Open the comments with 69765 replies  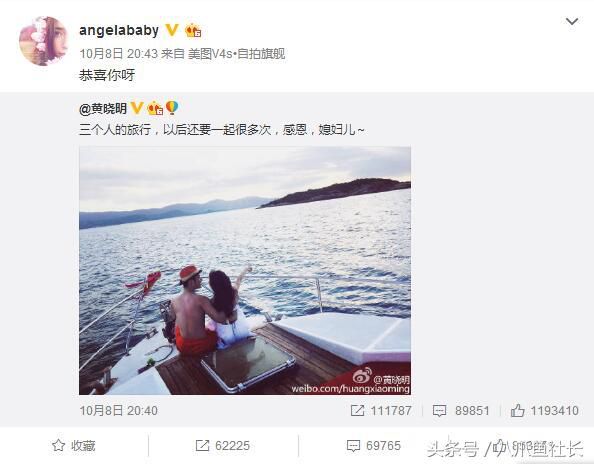[x=374, y=446]
